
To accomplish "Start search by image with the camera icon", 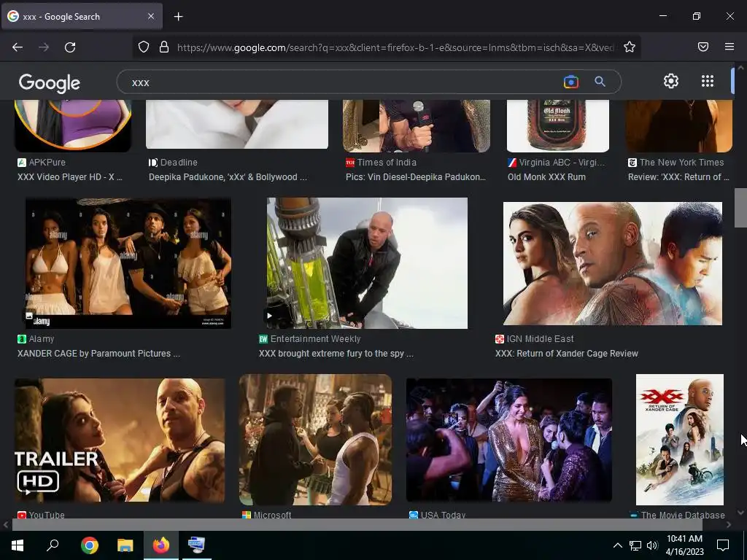I will coord(570,82).
